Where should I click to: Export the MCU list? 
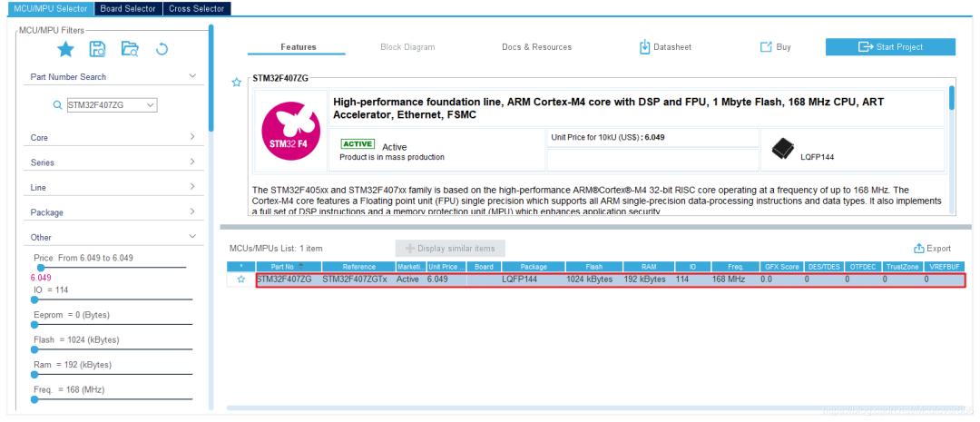coord(932,248)
